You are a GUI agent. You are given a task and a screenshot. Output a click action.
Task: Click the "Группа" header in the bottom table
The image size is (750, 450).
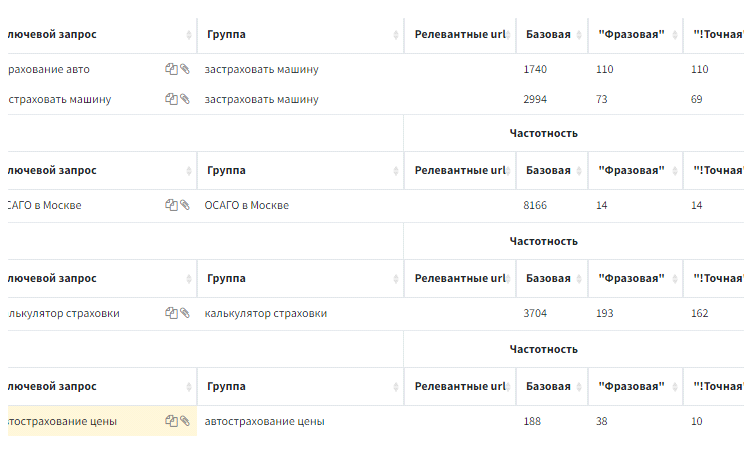click(x=226, y=387)
